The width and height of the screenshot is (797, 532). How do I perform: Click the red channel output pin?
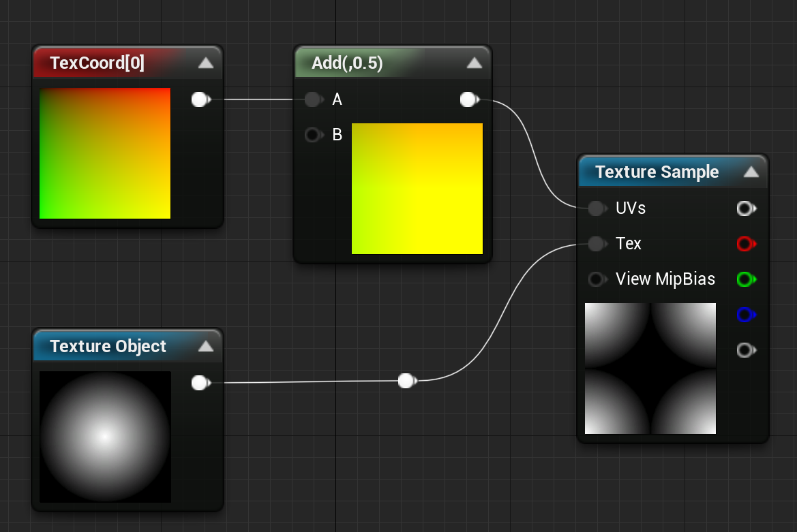(x=746, y=244)
